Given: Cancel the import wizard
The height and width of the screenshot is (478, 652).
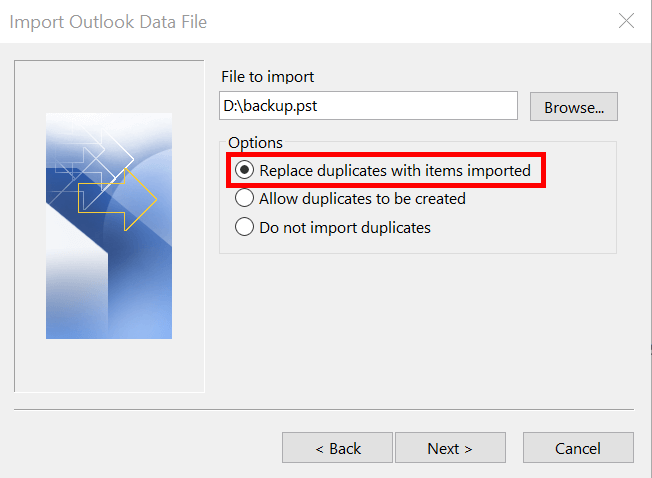Looking at the screenshot, I should [578, 448].
